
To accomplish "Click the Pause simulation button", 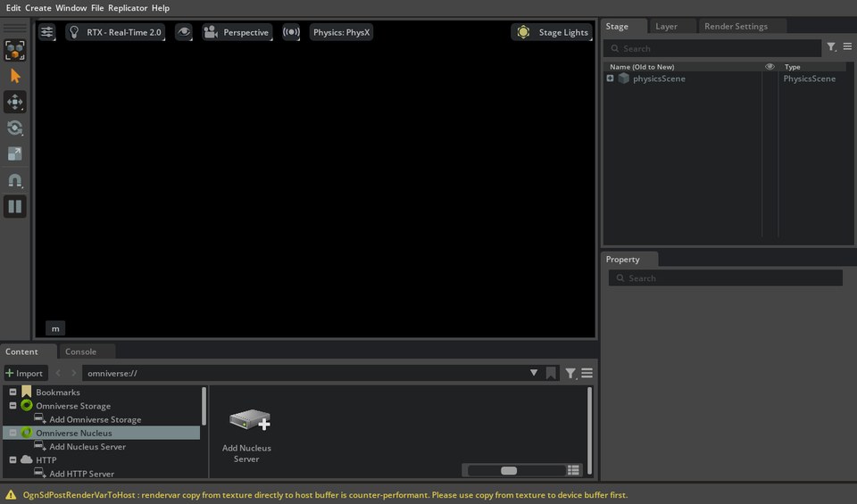I will click(15, 206).
